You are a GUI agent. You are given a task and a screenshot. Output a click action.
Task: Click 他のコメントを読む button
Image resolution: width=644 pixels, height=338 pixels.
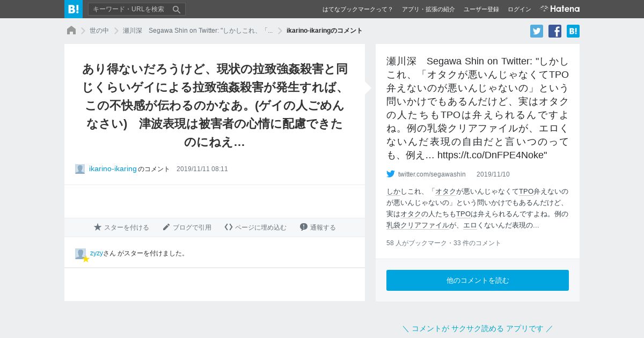click(478, 281)
